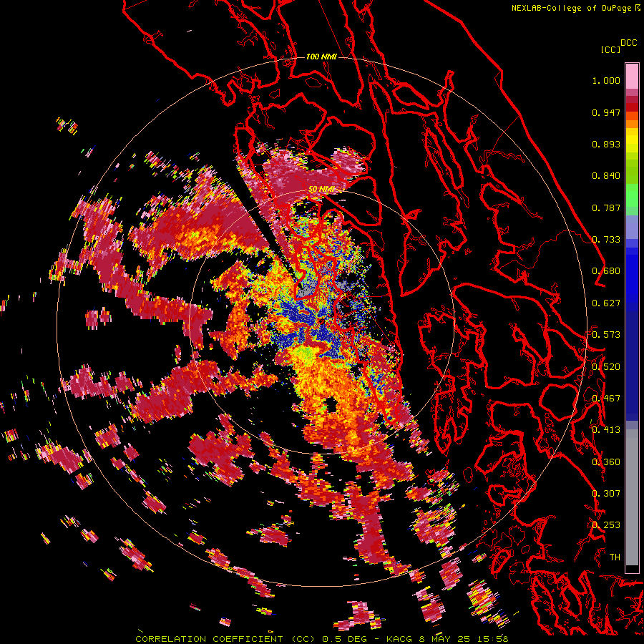This screenshot has height=644, width=644.
Task: Select the 0.253 scale value
Action: pyautogui.click(x=606, y=525)
